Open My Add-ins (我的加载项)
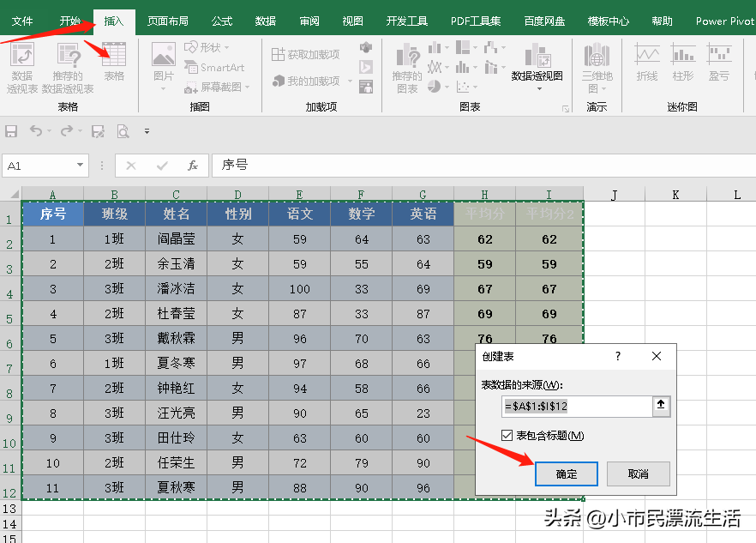Image resolution: width=756 pixels, height=543 pixels. (307, 81)
